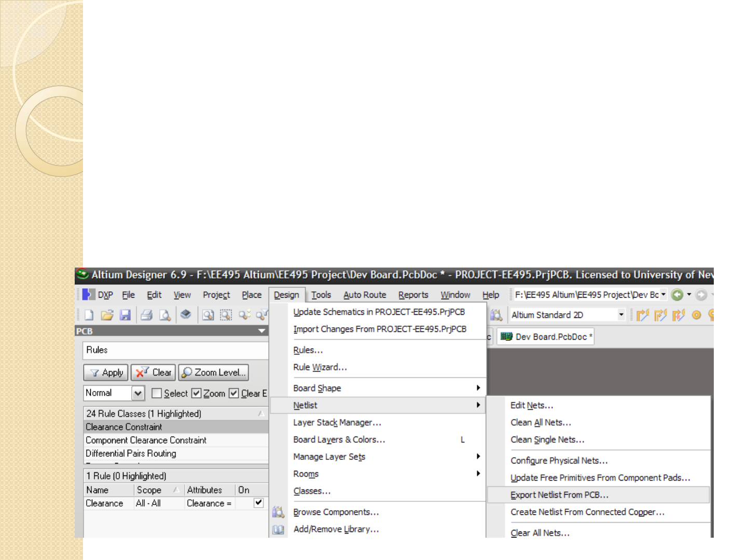
Task: Choose Export Netlist From PCB
Action: 599,495
